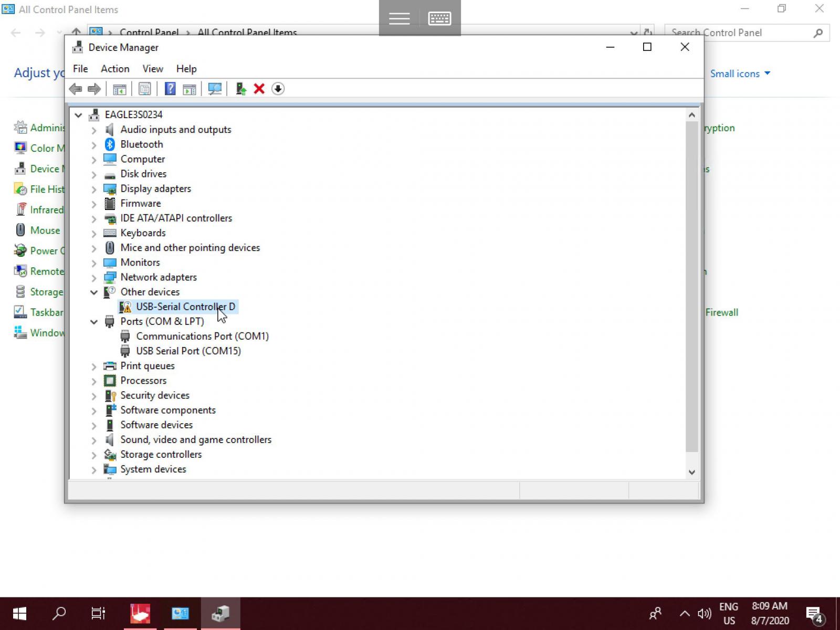Open the Small icons view dropdown

tap(740, 73)
